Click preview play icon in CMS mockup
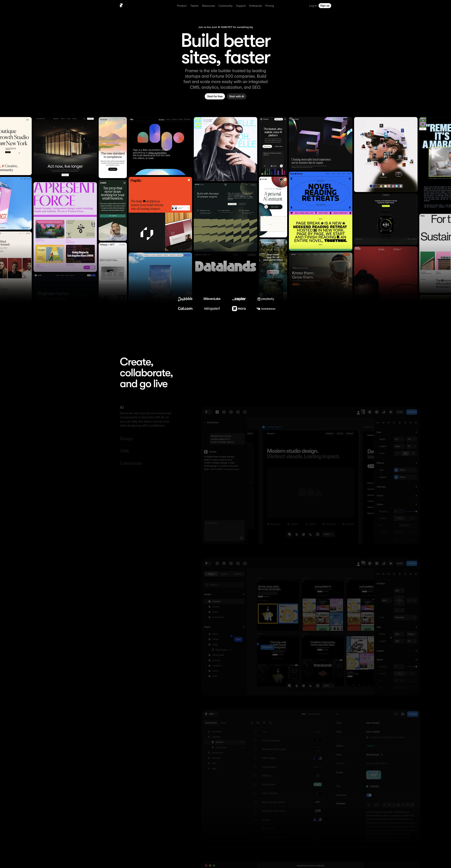The width and height of the screenshot is (451, 868). (403, 714)
